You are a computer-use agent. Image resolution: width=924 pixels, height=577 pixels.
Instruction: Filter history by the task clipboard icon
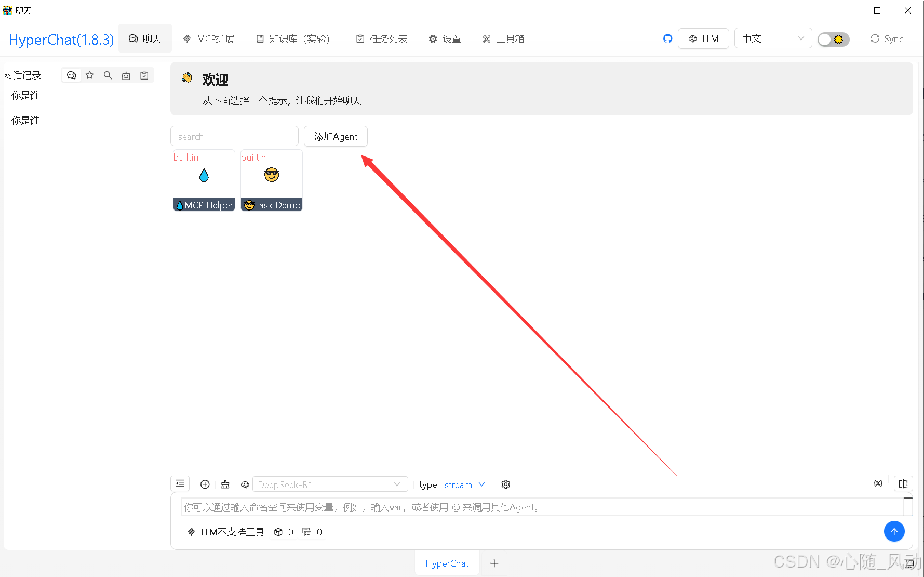point(144,75)
